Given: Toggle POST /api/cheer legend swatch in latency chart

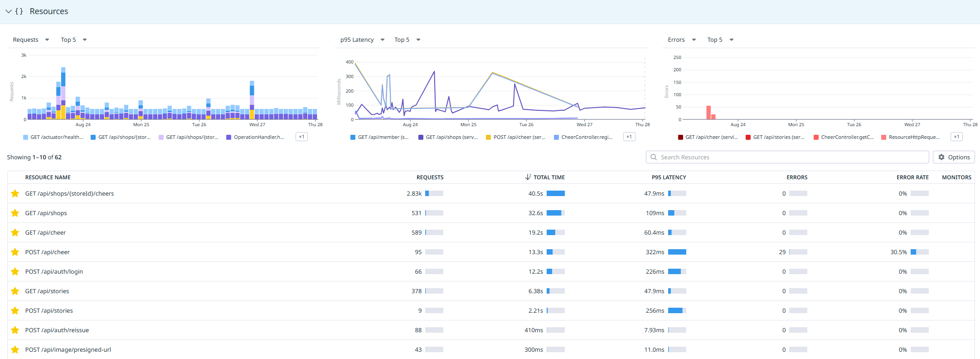Looking at the screenshot, I should (x=489, y=137).
